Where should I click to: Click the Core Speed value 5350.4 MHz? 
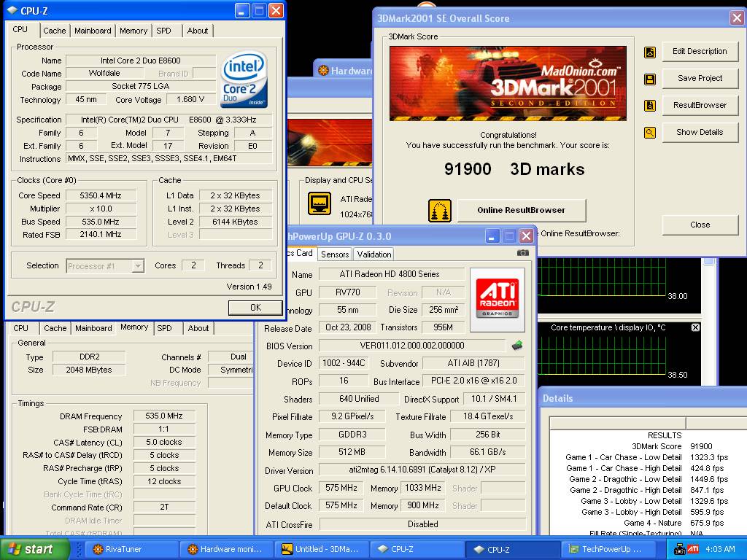coord(101,195)
